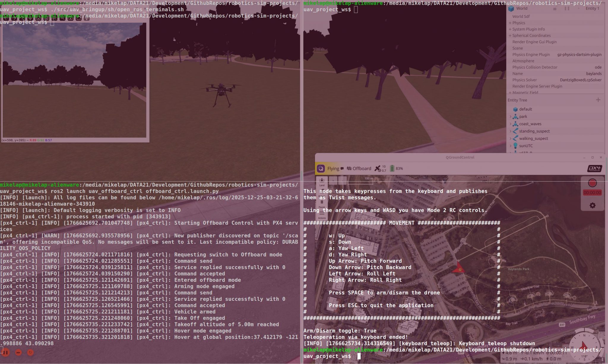Image resolution: width=608 pixels, height=364 pixels.
Task: Pause the Gazebo simulation playback
Action: [x=6, y=352]
